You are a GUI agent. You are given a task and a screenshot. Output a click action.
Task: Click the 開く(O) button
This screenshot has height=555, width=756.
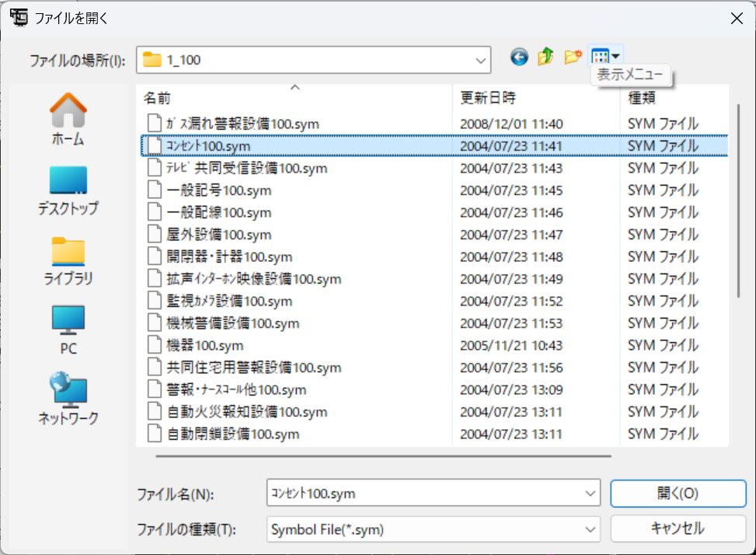click(x=678, y=493)
